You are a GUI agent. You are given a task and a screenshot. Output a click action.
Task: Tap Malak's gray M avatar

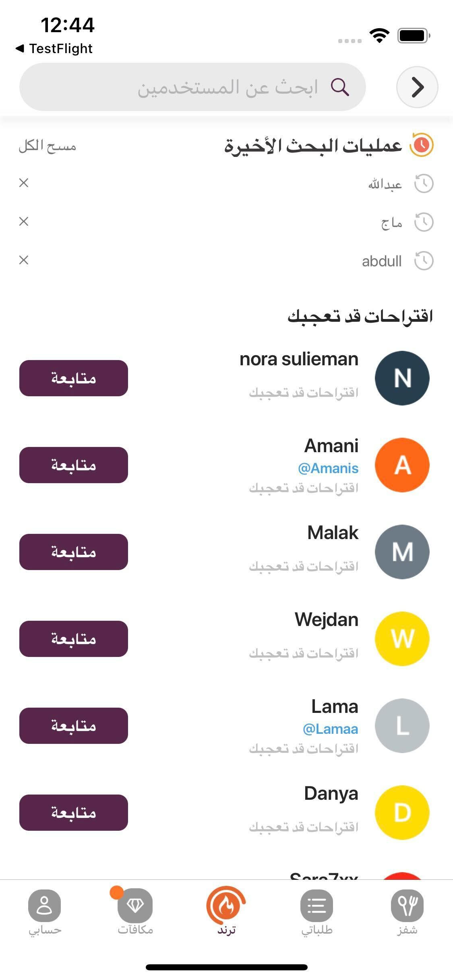(402, 552)
